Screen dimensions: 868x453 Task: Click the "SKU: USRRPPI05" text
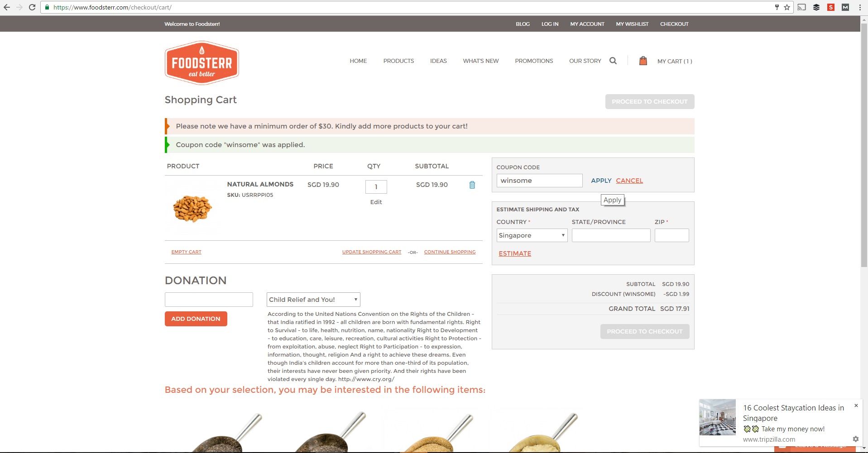[x=250, y=195]
